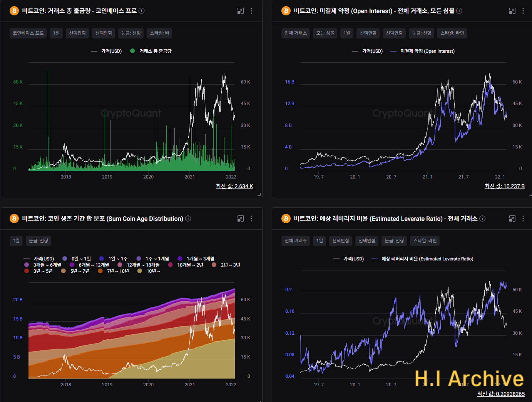Image resolution: width=532 pixels, height=402 pixels.
Task: Click info icon beside Estimated Leverate Ratio title
Action: pos(482,219)
